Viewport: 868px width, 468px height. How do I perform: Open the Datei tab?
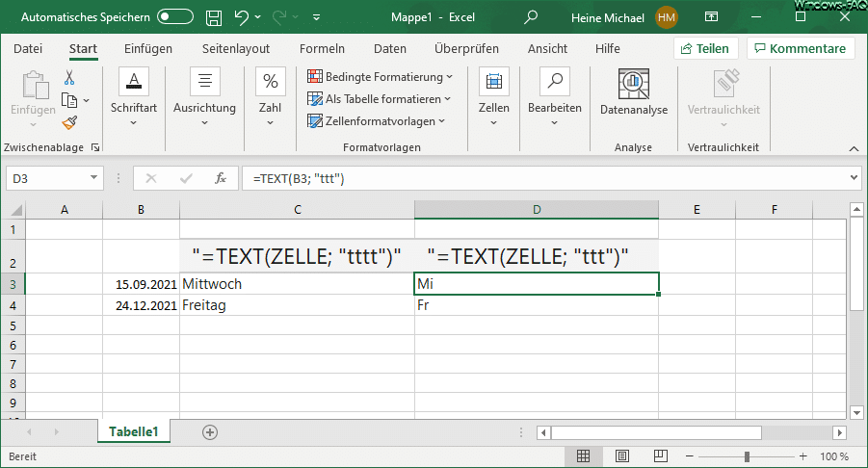[28, 49]
